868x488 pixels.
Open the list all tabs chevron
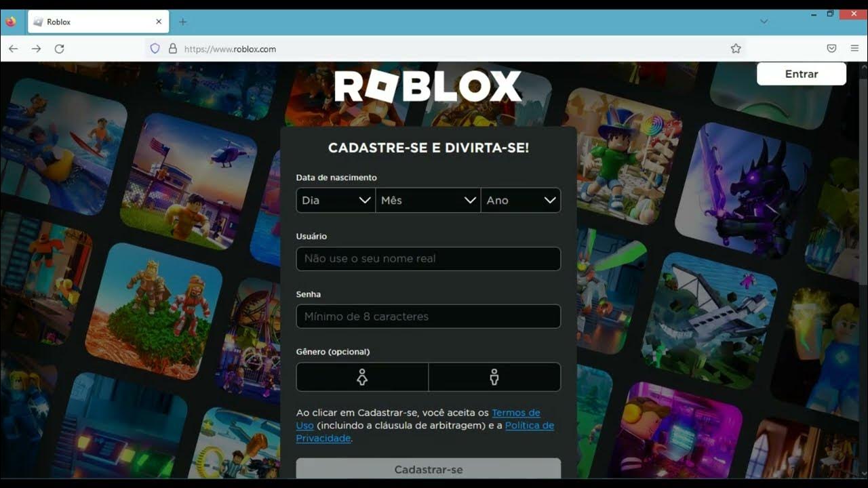coord(764,22)
